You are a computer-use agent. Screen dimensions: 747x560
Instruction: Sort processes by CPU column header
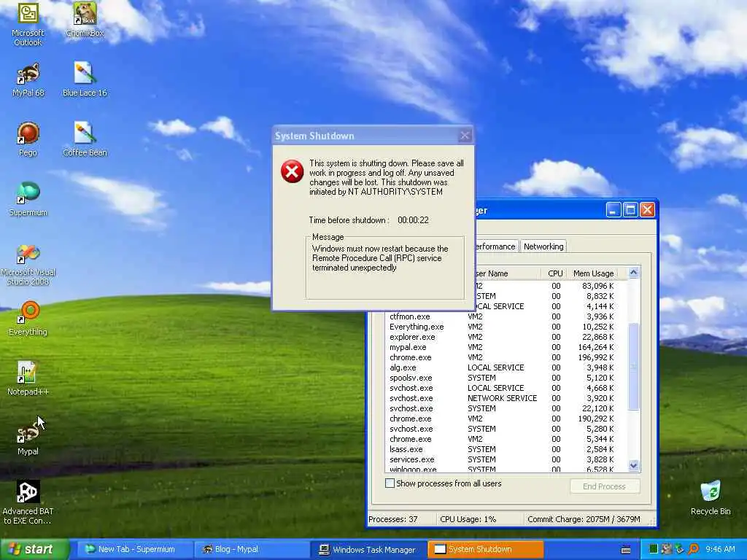click(555, 273)
